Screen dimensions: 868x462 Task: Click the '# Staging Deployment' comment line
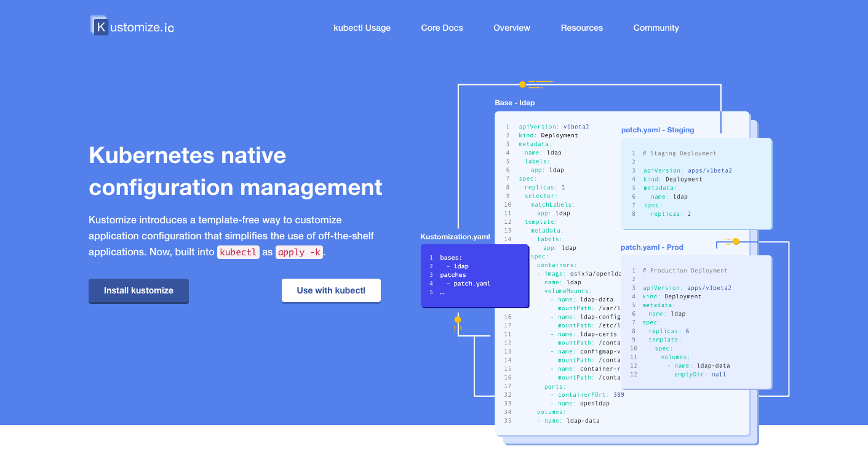tap(679, 153)
